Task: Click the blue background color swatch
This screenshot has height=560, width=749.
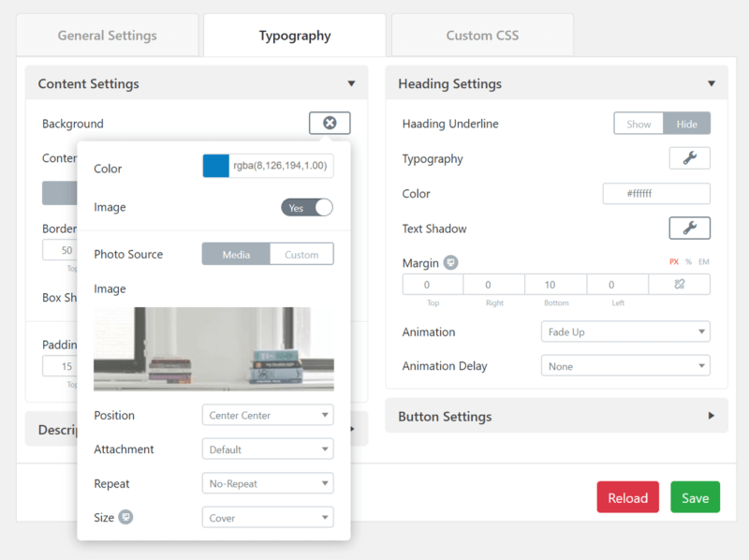Action: [216, 166]
